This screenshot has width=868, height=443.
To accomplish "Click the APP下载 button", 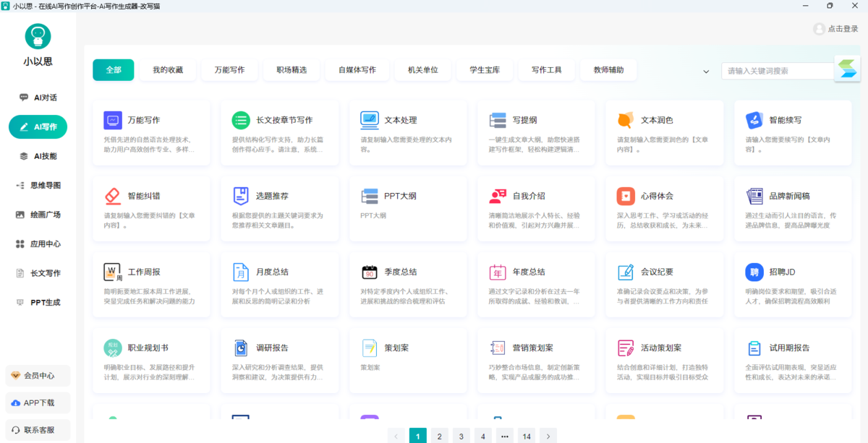I will (x=38, y=403).
